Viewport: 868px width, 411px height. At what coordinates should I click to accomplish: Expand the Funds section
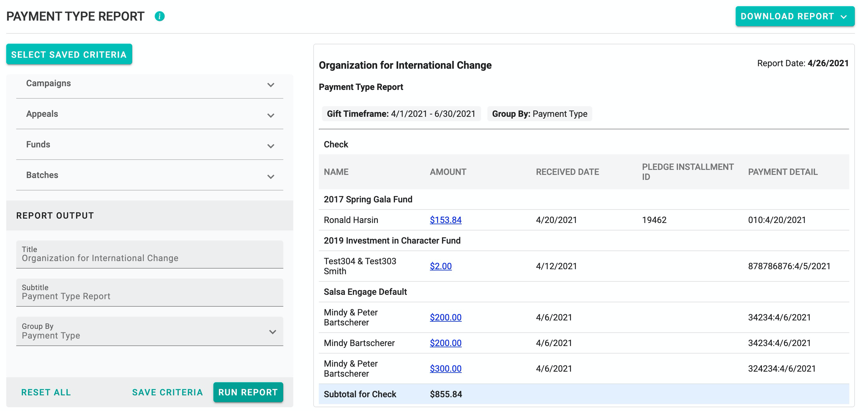[x=150, y=145]
